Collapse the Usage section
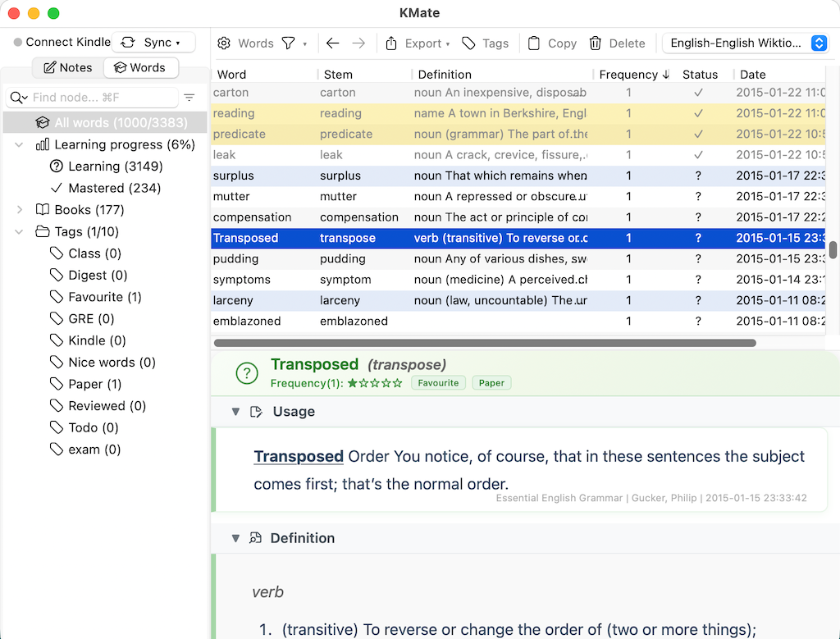This screenshot has height=639, width=840. [x=235, y=412]
